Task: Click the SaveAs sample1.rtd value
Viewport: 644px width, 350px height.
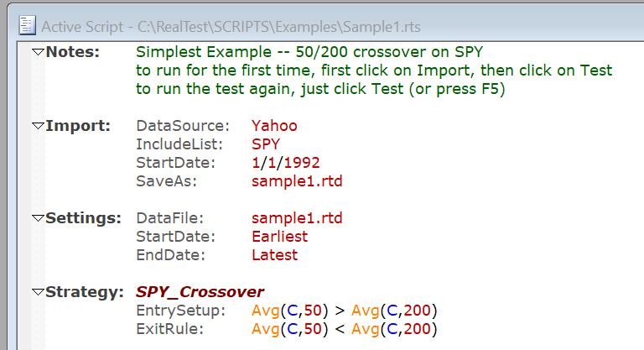Action: point(297,181)
